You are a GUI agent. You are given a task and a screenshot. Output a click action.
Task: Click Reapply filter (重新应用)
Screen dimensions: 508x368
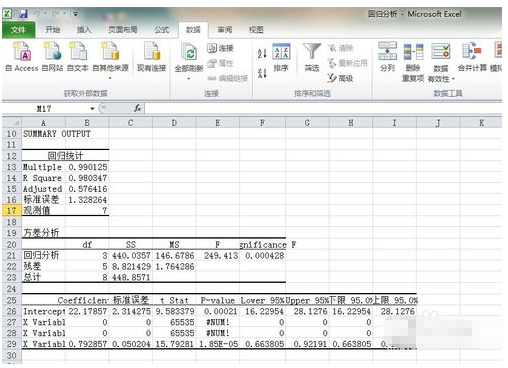point(348,63)
